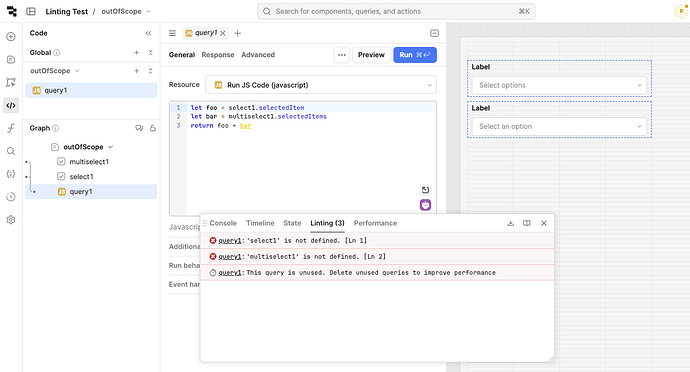Close the debug panel
This screenshot has width=690, height=372.
coord(544,223)
